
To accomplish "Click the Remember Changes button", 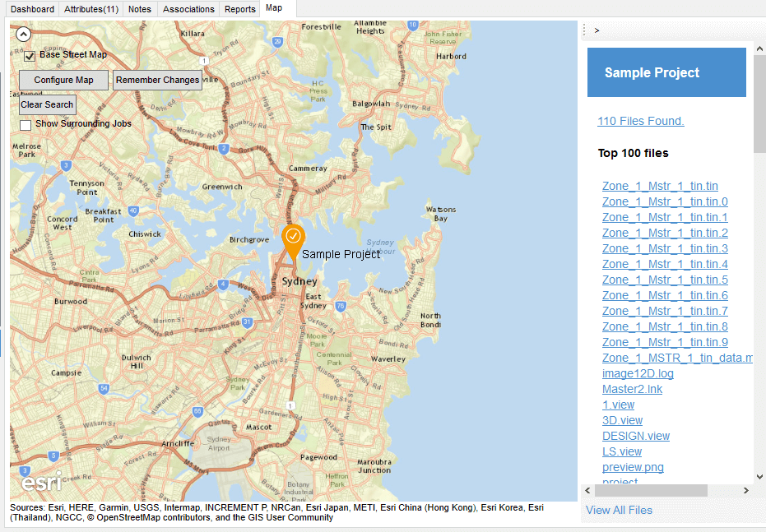I will click(157, 80).
